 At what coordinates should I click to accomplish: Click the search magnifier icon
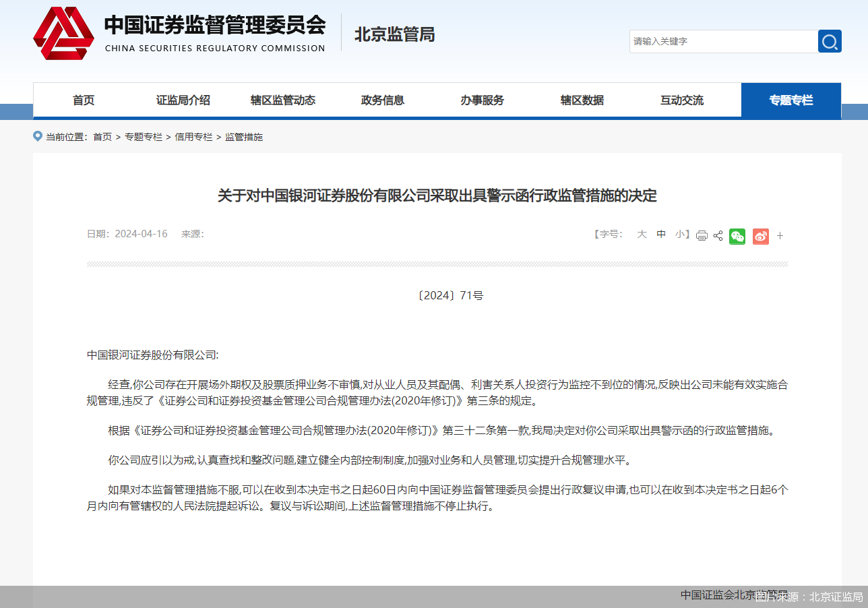tap(830, 41)
